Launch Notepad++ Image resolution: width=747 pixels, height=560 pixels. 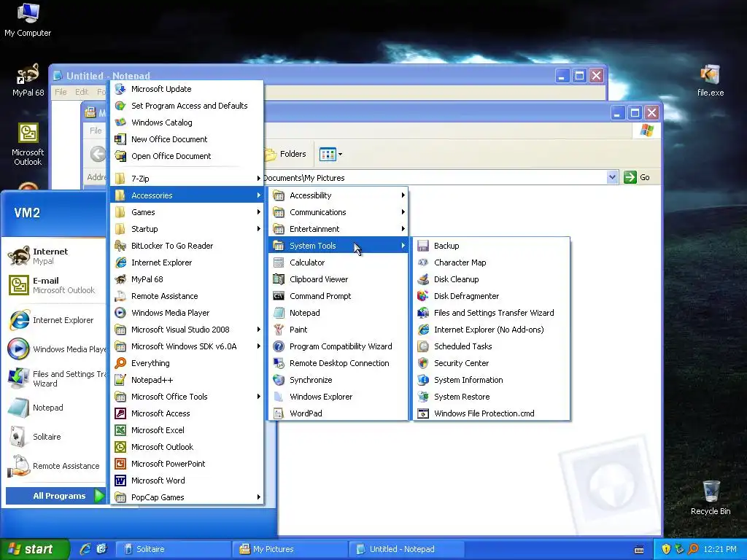click(187, 379)
